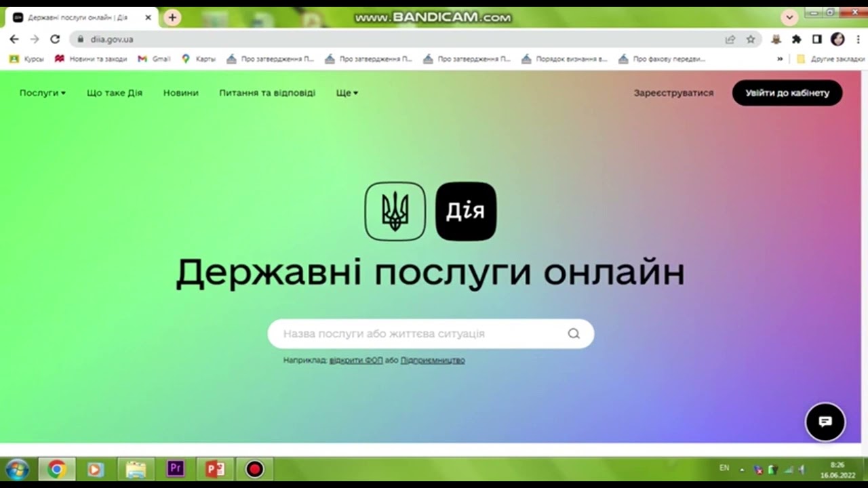Click the browser back arrow
Viewport: 868px width, 488px height.
point(14,39)
